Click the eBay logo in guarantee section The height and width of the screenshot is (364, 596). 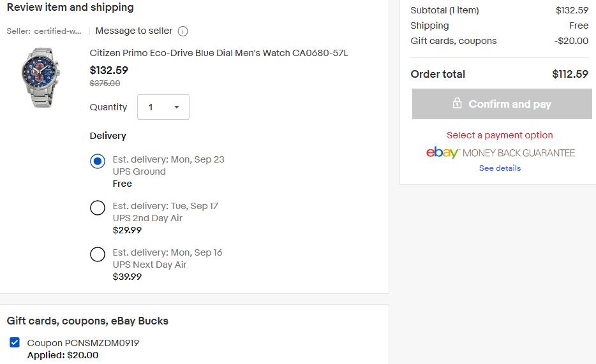click(x=442, y=152)
